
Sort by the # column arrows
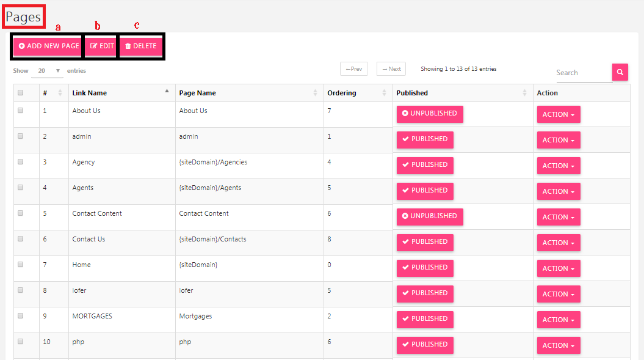(60, 93)
